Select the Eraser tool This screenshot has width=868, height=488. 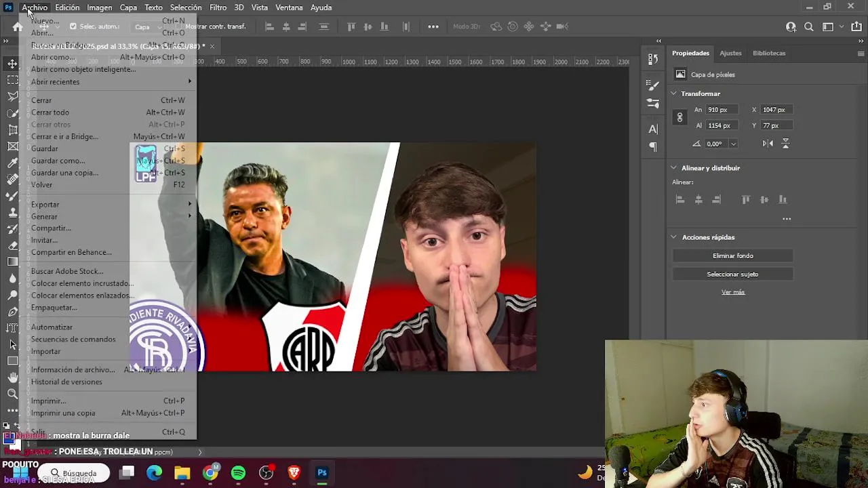[13, 245]
